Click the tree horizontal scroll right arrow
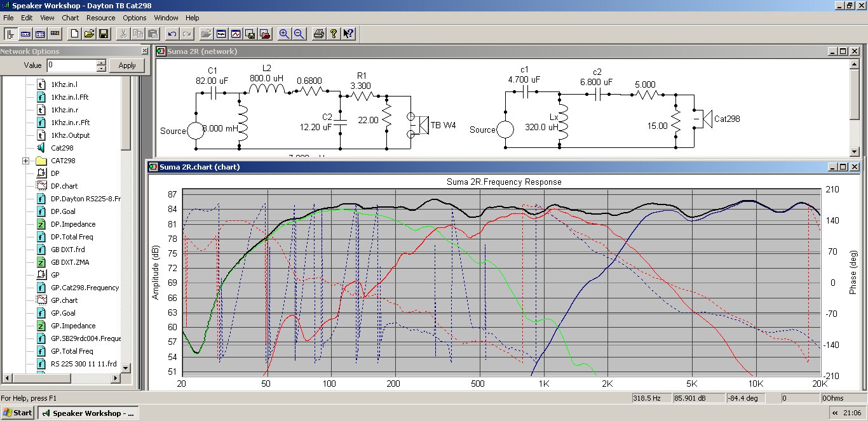868x421 pixels. 115,378
